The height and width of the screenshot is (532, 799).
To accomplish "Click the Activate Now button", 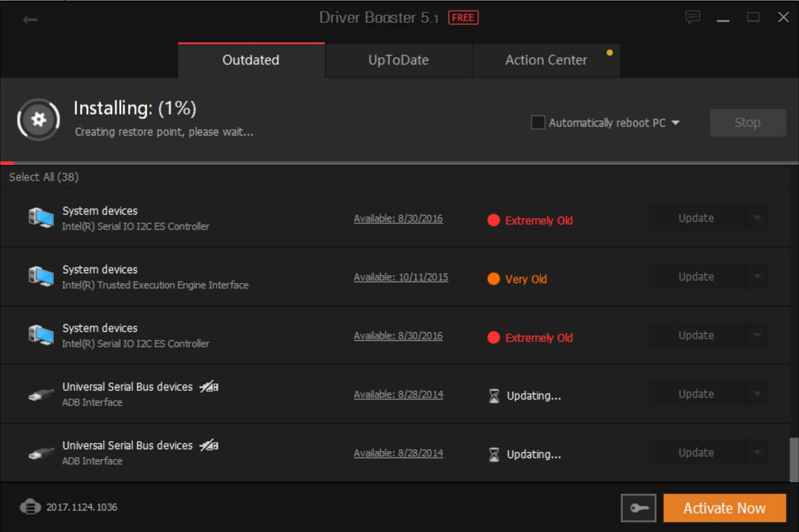I will coord(724,508).
